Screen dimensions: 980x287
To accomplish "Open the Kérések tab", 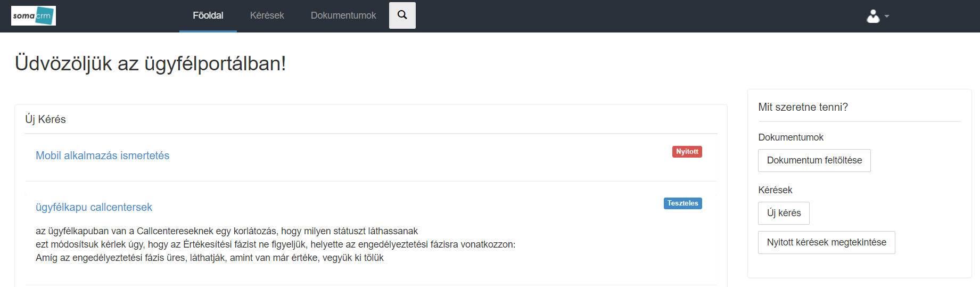I will (267, 16).
